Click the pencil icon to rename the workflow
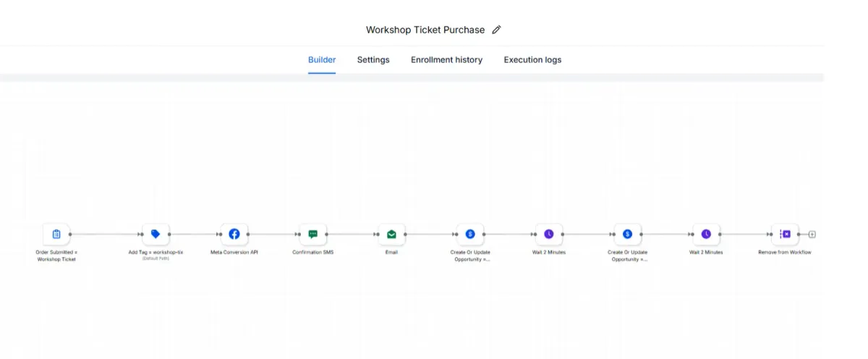The image size is (868, 359). click(496, 30)
